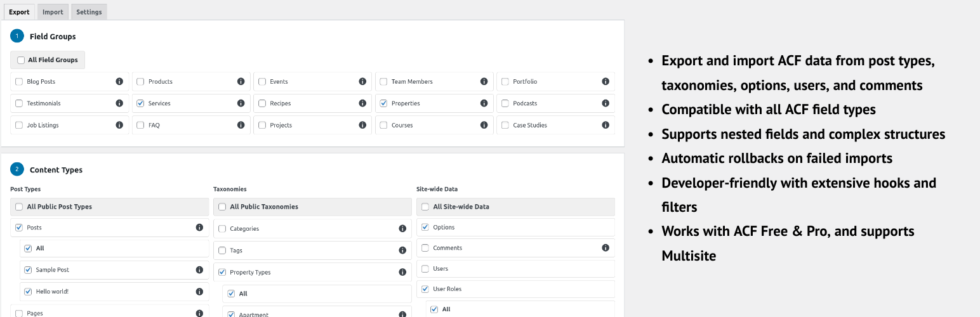The image size is (980, 317).
Task: View Projects info icon
Action: [362, 125]
